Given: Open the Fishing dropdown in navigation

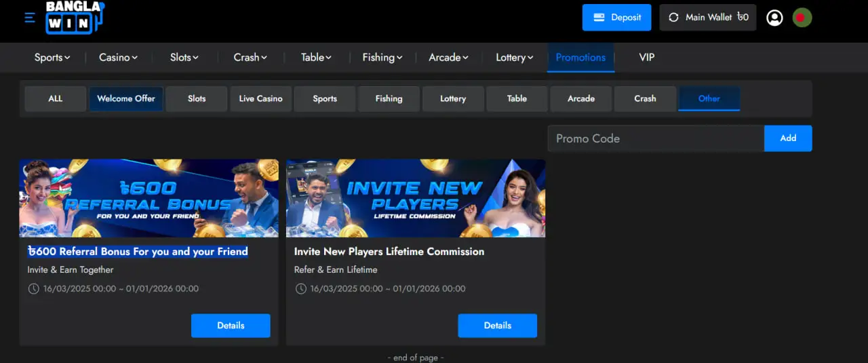Looking at the screenshot, I should coord(382,58).
